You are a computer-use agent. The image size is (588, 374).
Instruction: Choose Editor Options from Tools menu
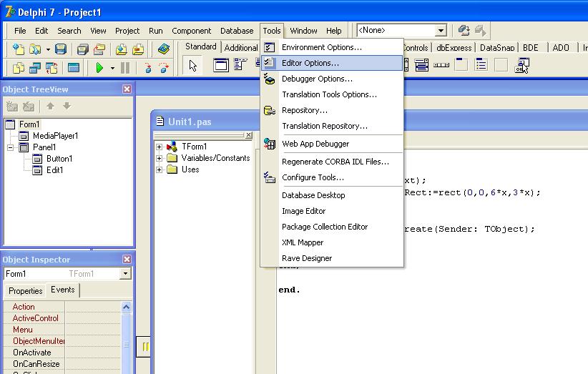[310, 63]
